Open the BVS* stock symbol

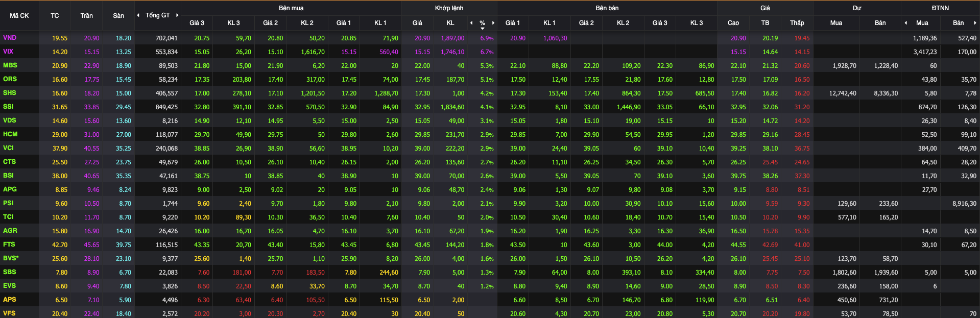pyautogui.click(x=11, y=258)
